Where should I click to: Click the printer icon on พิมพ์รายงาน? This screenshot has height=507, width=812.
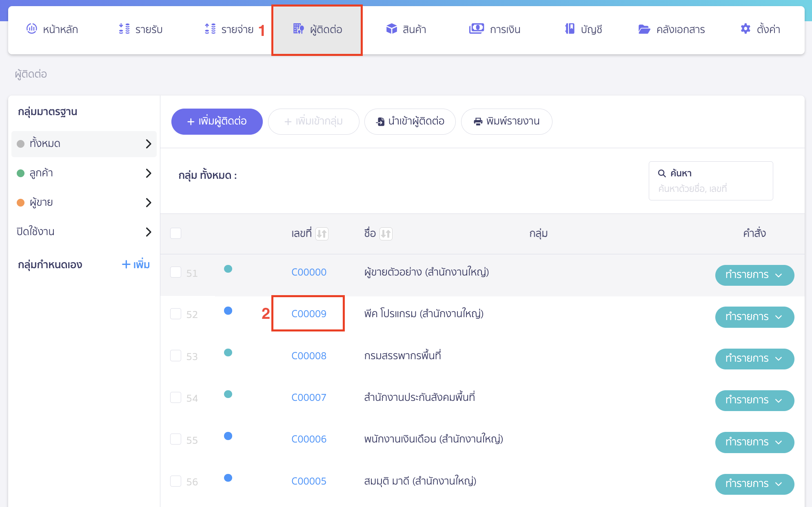pyautogui.click(x=477, y=121)
